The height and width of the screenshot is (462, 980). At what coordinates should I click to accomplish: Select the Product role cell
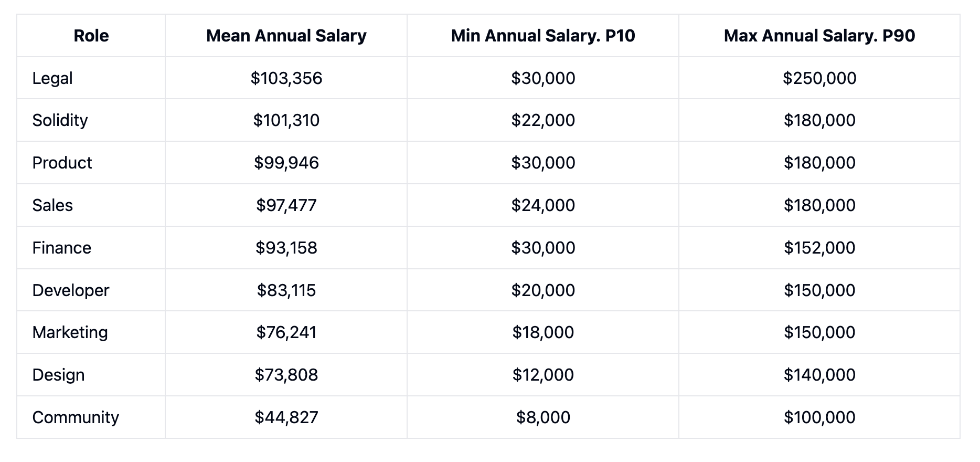[62, 163]
